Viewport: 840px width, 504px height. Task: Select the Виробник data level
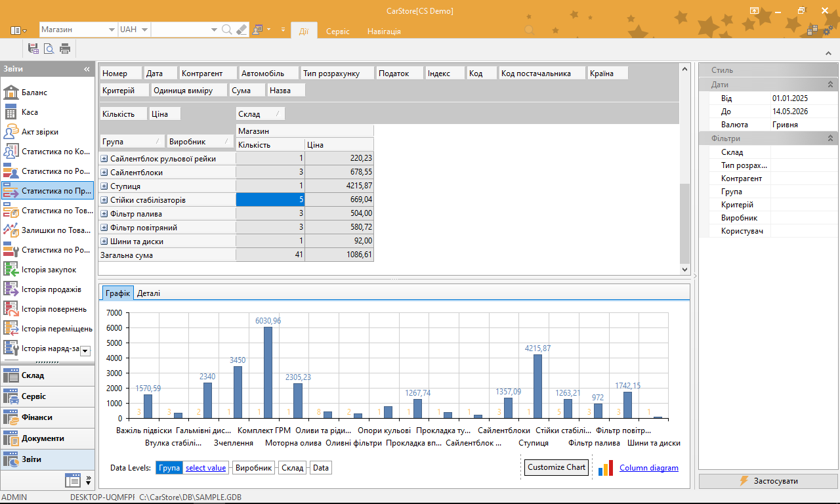pos(253,468)
